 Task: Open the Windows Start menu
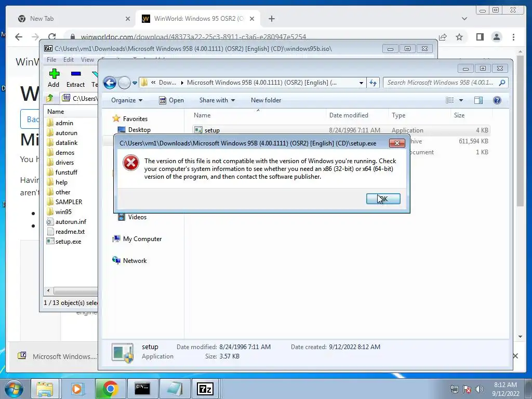pos(14,389)
